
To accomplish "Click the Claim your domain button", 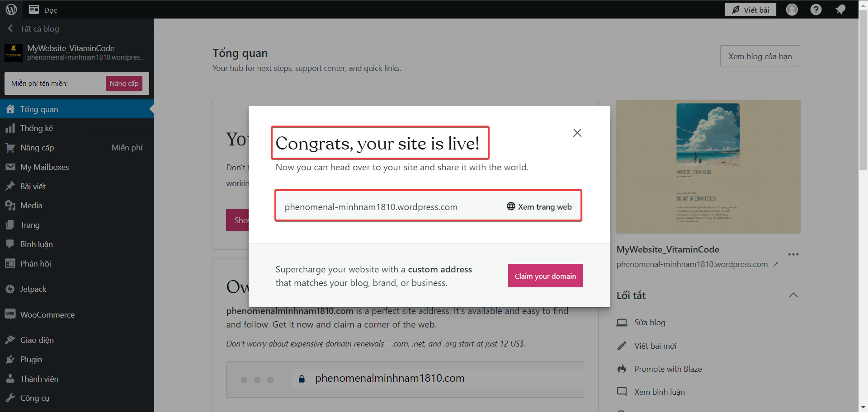I will coord(545,276).
